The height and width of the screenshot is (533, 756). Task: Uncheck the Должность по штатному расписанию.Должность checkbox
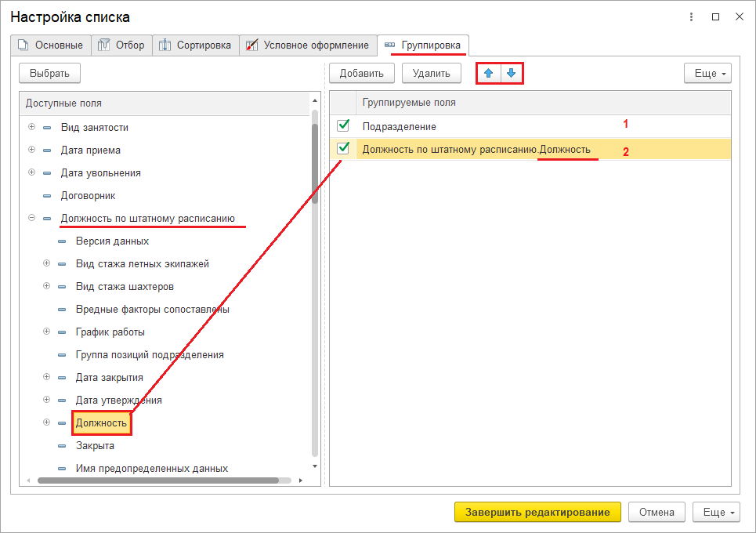(x=343, y=148)
